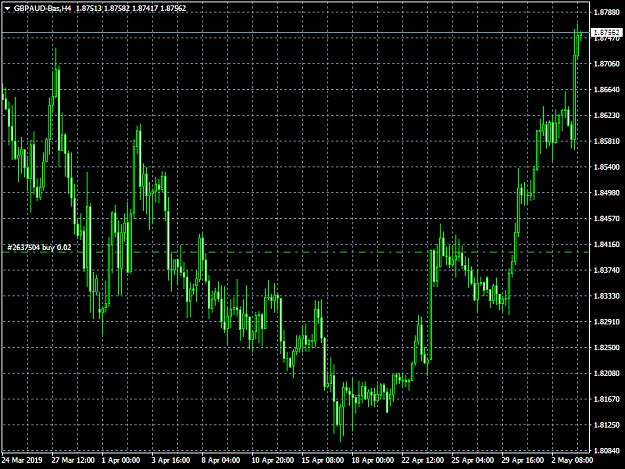This screenshot has width=625, height=469.
Task: Click the 3 Apr 16:00 time label
Action: 171,460
